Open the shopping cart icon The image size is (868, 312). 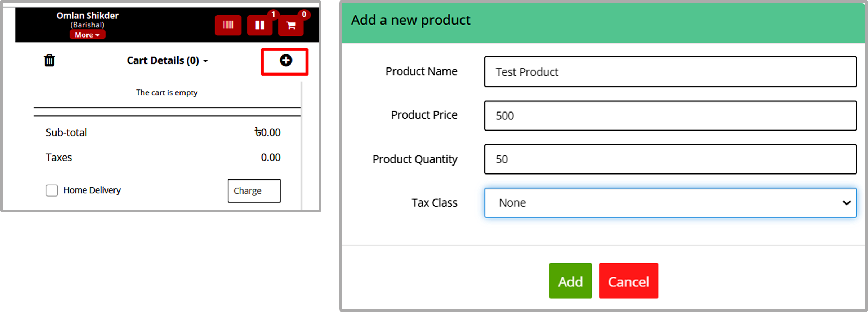(291, 25)
